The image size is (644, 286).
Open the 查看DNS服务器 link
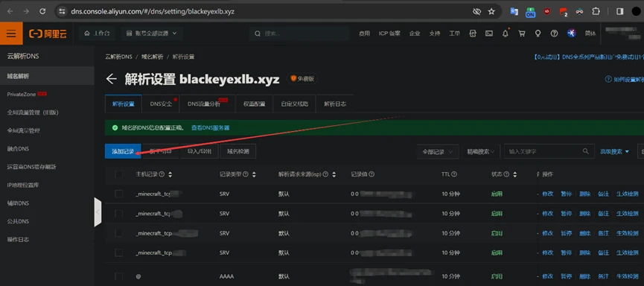pos(210,128)
